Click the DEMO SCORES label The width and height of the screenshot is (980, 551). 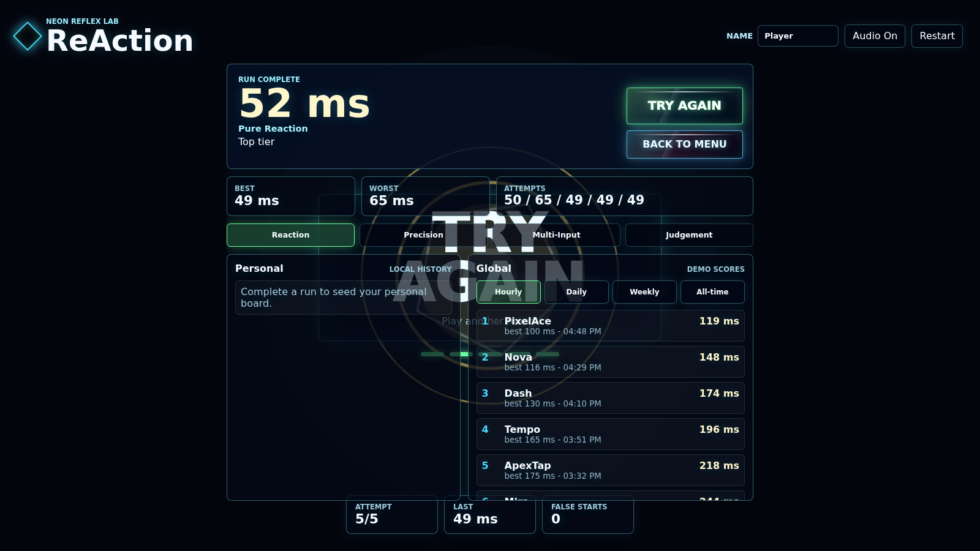pos(715,269)
